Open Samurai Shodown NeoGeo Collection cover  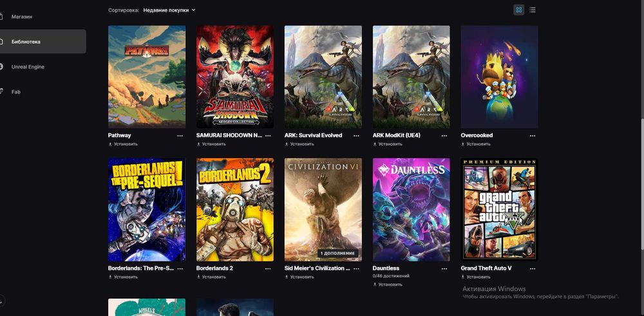tap(235, 77)
